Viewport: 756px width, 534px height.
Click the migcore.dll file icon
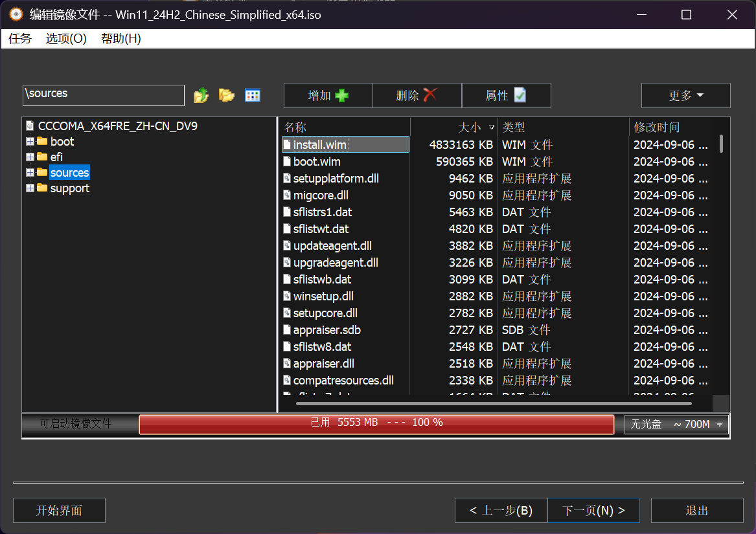tap(288, 195)
